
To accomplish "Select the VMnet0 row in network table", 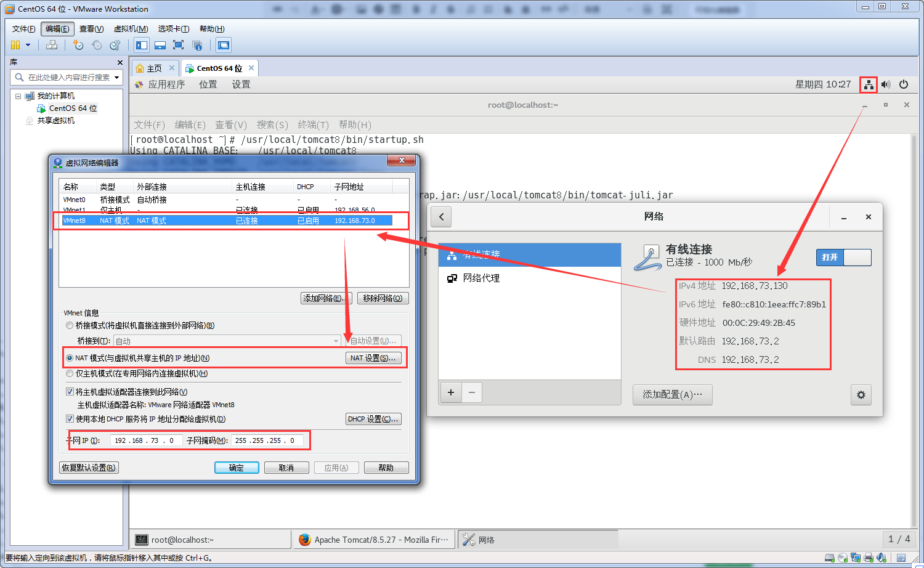I will [x=228, y=200].
